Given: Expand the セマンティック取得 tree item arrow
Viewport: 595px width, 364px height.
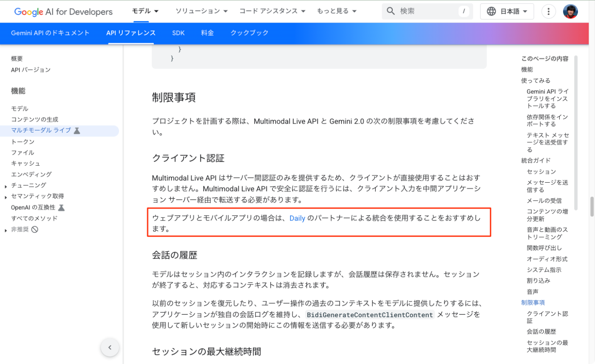Looking at the screenshot, I should [6, 197].
